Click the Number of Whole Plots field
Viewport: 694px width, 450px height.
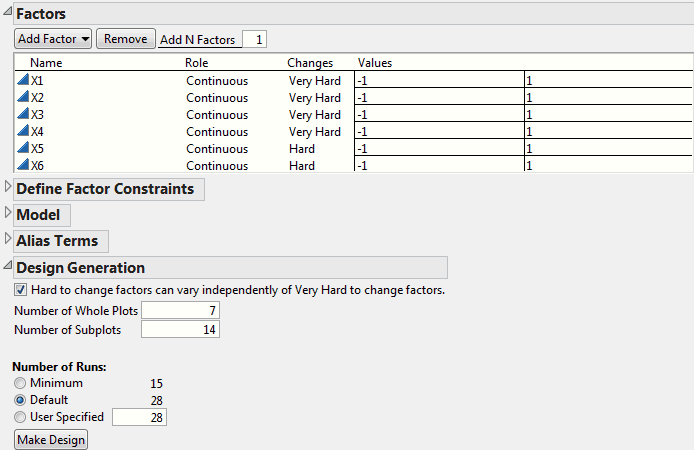[x=180, y=311]
